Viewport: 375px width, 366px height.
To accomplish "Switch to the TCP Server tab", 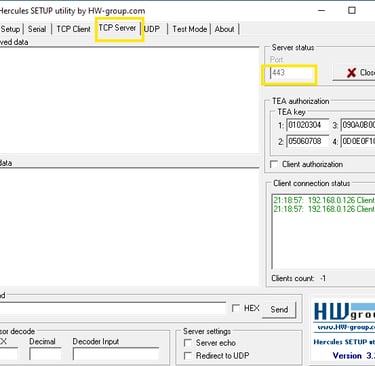I will tap(118, 28).
